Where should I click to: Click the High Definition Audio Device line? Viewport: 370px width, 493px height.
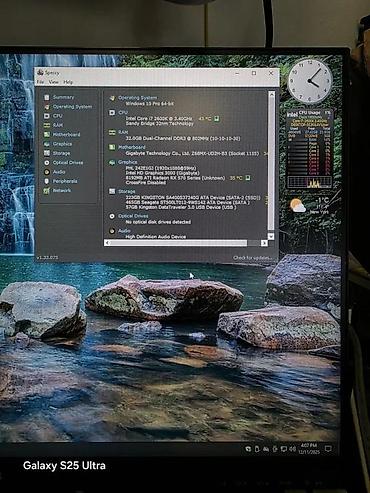tap(155, 237)
